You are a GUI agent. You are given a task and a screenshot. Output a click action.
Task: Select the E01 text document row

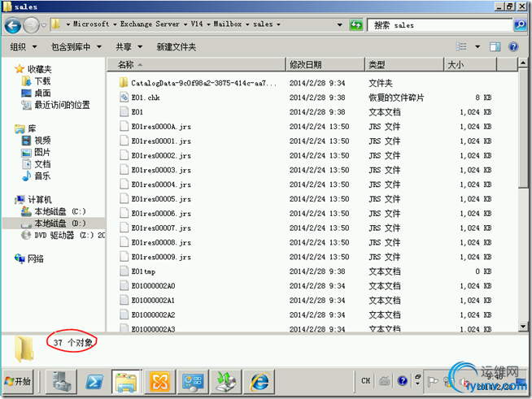pyautogui.click(x=305, y=112)
